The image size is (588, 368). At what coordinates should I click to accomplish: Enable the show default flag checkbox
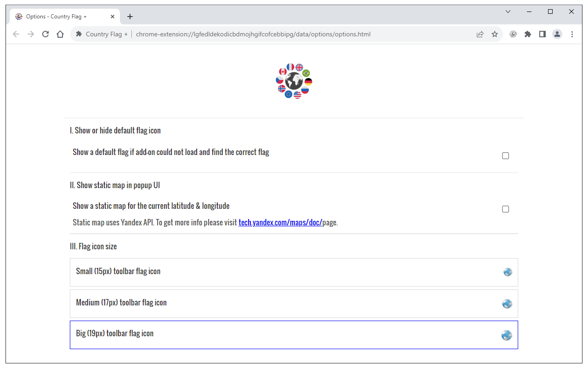click(x=505, y=156)
